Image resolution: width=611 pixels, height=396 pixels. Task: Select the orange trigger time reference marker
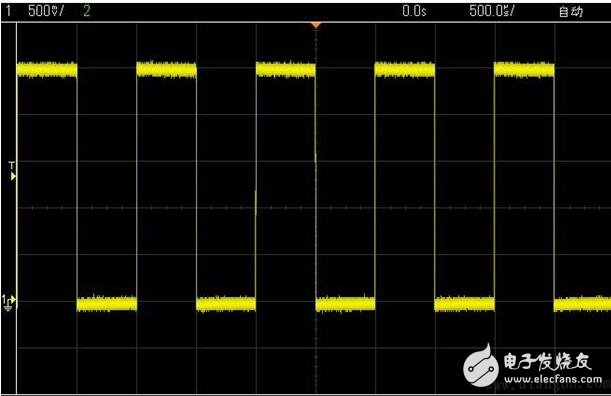pos(316,25)
